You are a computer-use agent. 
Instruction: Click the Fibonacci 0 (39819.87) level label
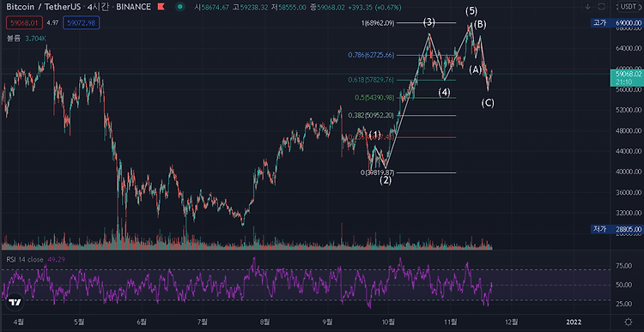click(x=378, y=172)
